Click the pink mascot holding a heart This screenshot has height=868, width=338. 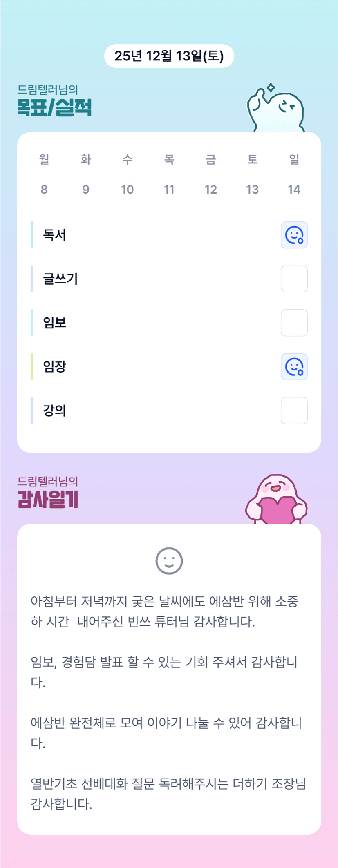[276, 499]
